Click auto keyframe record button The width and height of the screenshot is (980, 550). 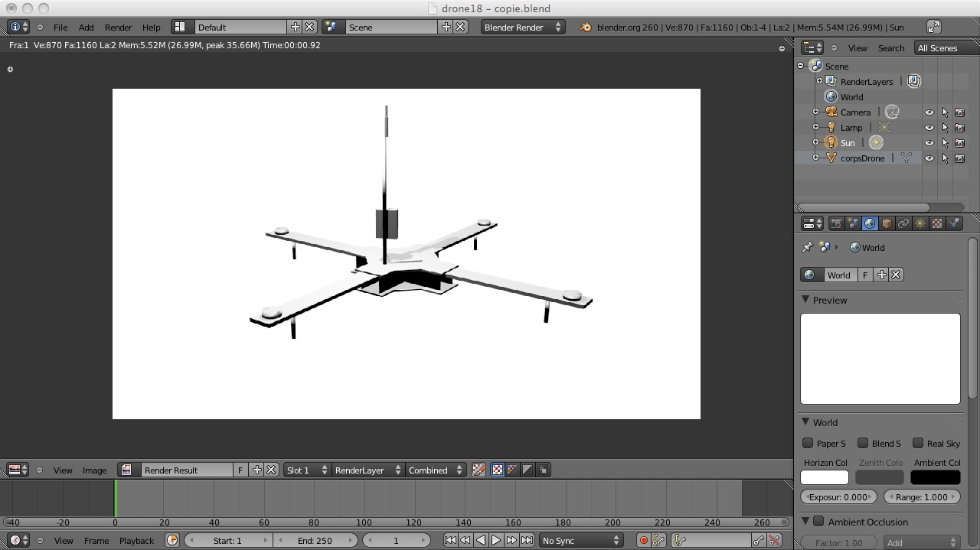pos(643,540)
